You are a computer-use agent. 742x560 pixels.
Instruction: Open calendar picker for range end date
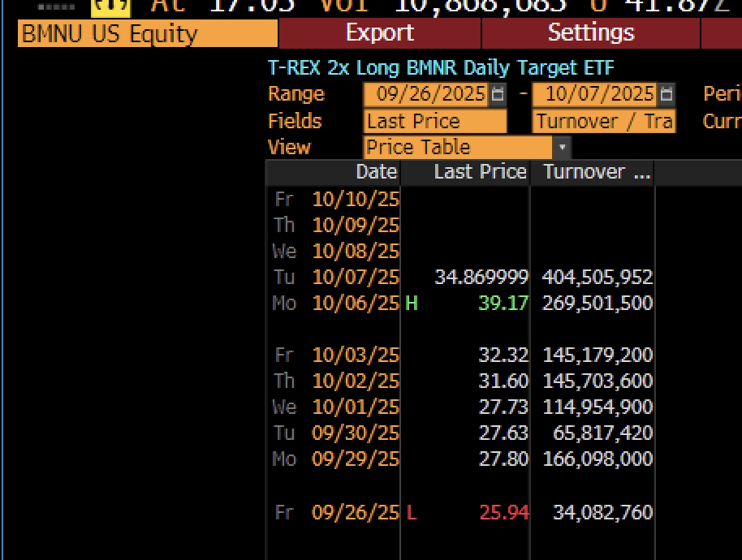(666, 94)
